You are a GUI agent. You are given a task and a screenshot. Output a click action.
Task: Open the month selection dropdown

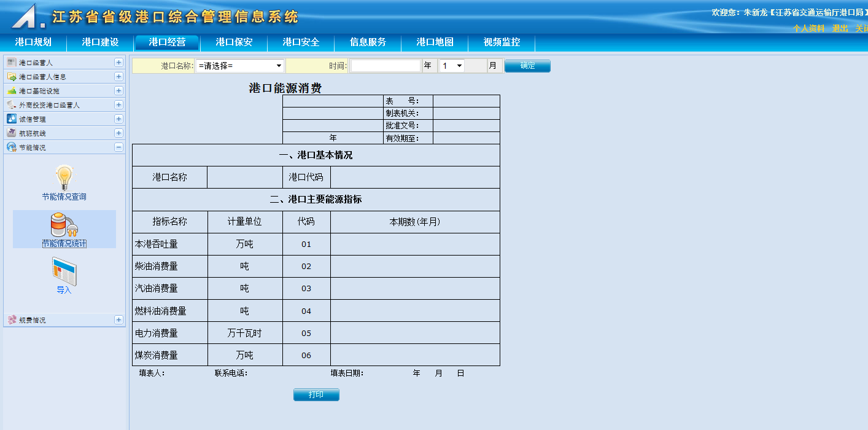[451, 66]
